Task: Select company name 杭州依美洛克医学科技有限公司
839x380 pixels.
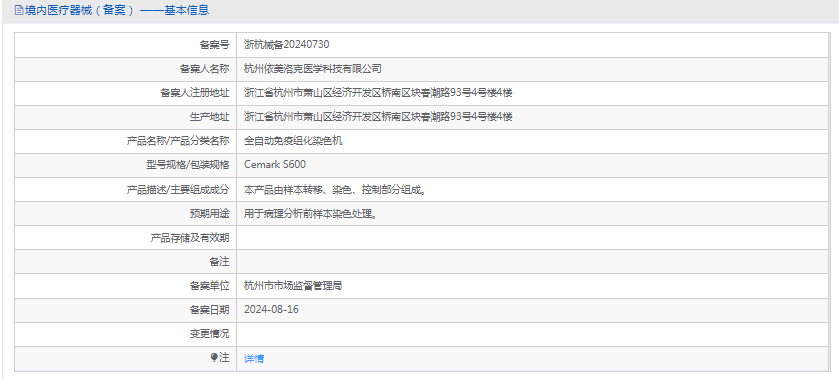Action: [312, 69]
